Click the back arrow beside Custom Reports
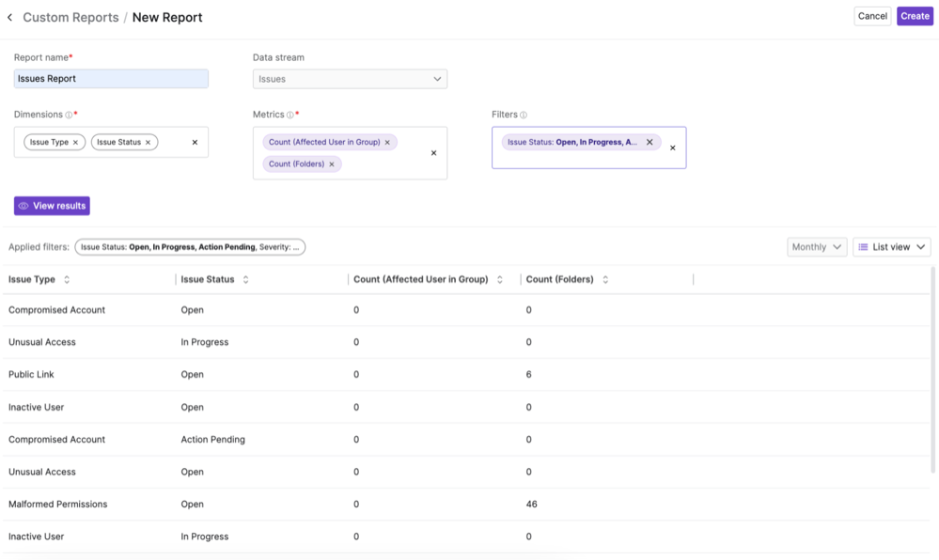939x560 pixels. click(10, 17)
